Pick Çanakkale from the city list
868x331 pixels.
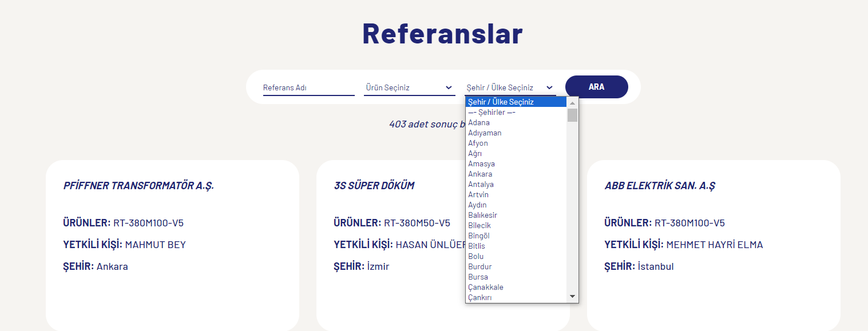point(516,287)
